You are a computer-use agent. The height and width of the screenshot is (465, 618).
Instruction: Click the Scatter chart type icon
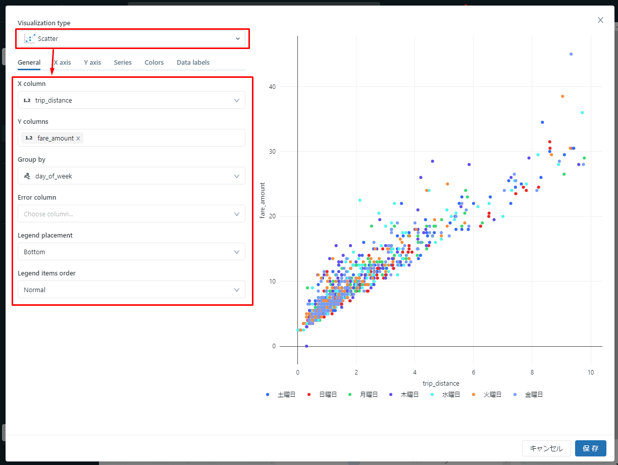29,39
